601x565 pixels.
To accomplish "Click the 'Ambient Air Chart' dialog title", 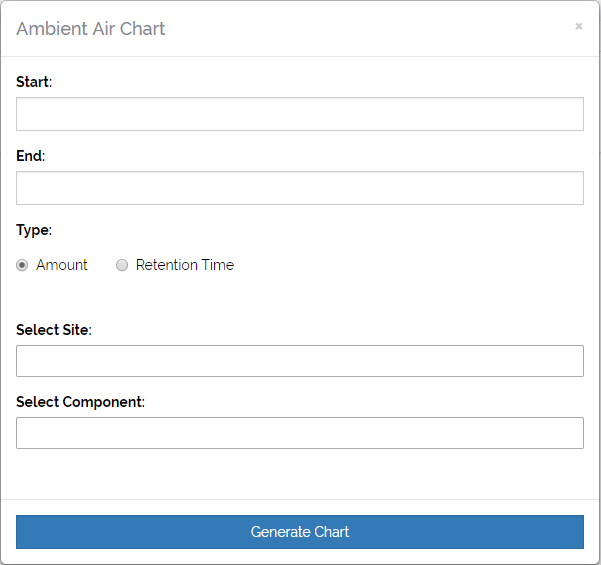I will (x=91, y=29).
